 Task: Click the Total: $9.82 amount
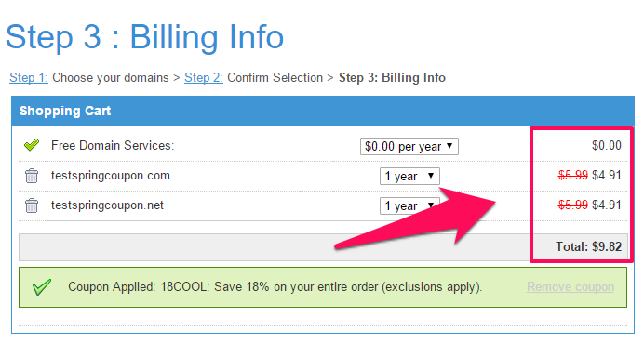pos(588,246)
